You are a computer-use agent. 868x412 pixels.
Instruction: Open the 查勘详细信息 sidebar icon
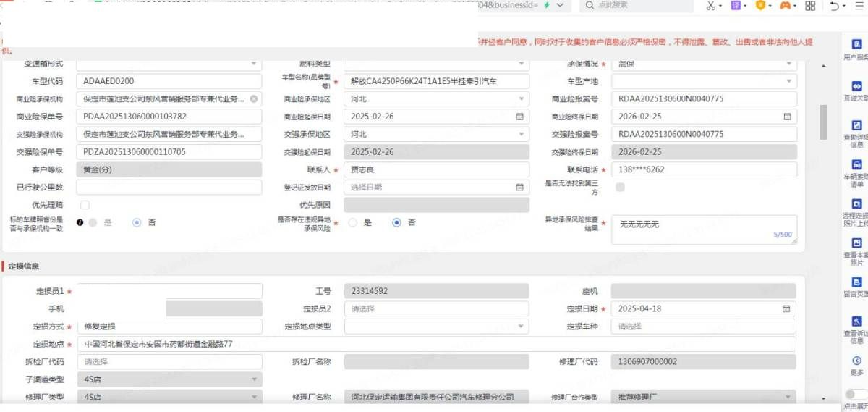coord(856,125)
